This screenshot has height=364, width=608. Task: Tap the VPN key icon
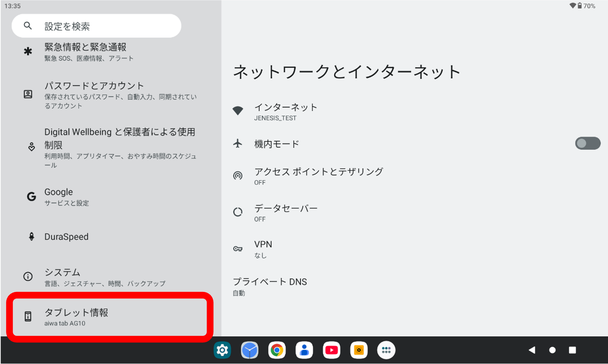point(238,249)
